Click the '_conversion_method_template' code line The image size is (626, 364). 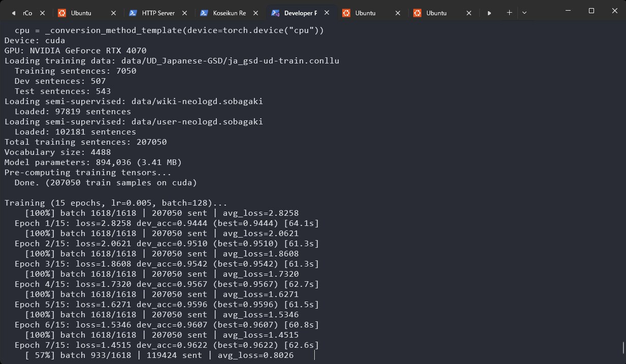[169, 30]
